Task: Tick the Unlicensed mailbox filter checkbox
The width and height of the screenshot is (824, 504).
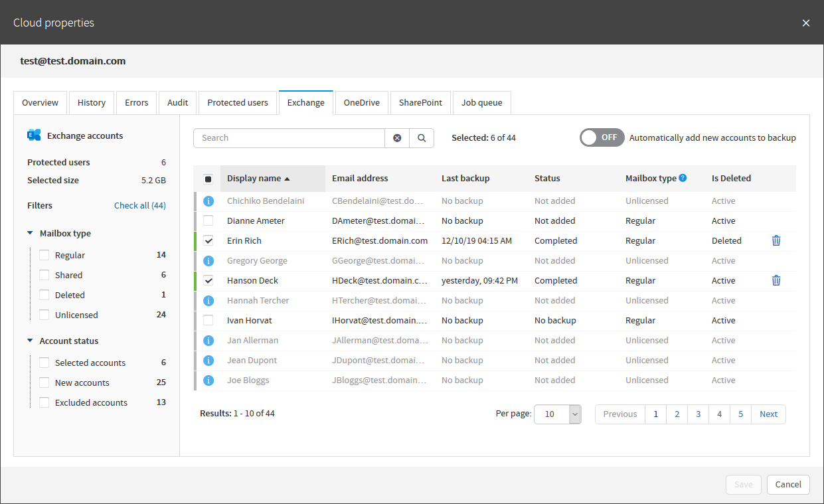Action: (x=44, y=315)
